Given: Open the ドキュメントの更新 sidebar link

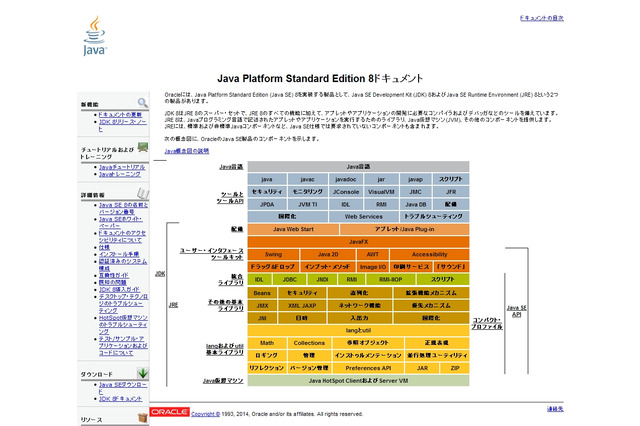Looking at the screenshot, I should click(x=120, y=115).
